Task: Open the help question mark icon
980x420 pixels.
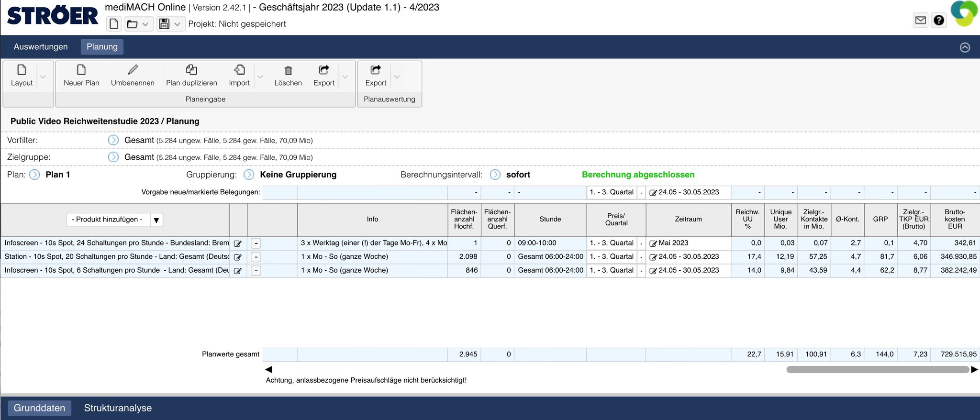Action: [x=939, y=20]
